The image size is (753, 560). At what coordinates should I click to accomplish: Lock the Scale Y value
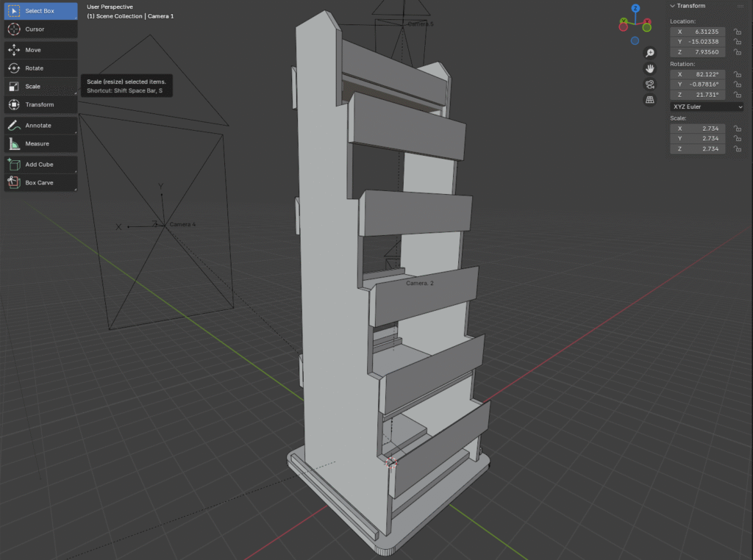[736, 139]
